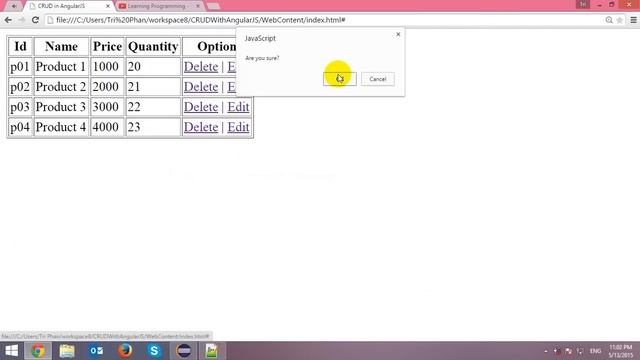Bookmark this page with the star

coord(620,20)
